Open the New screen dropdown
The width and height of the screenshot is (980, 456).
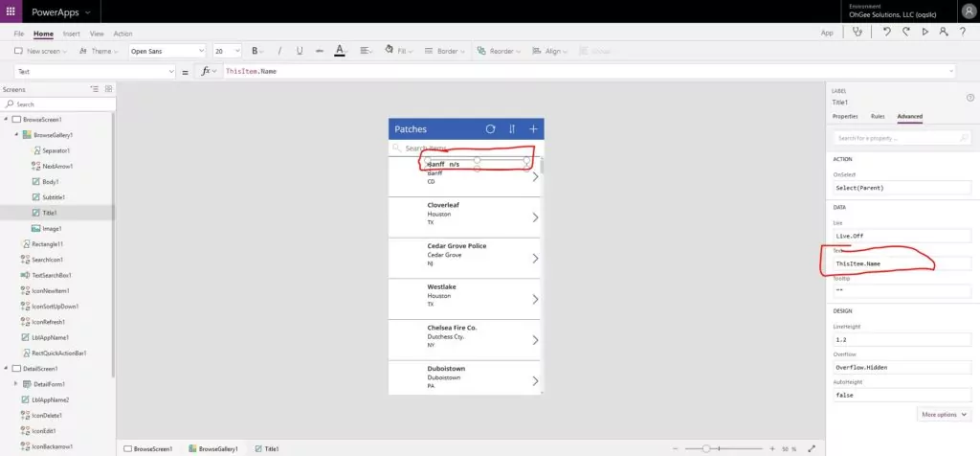[x=40, y=52]
